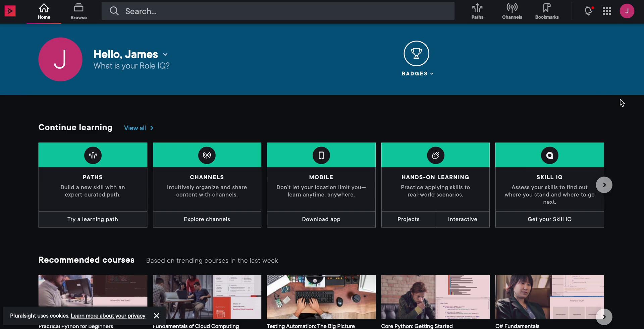
Task: Click Get your Skill IQ button
Action: [549, 219]
